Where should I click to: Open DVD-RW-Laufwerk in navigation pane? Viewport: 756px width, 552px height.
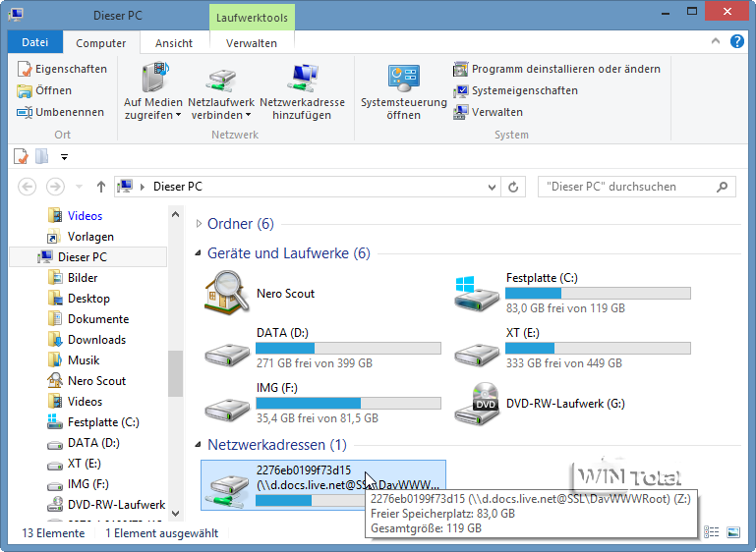(106, 505)
